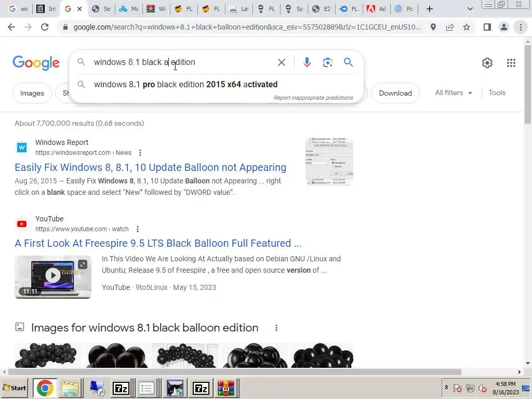Open more options for the YouTube result

(137, 229)
